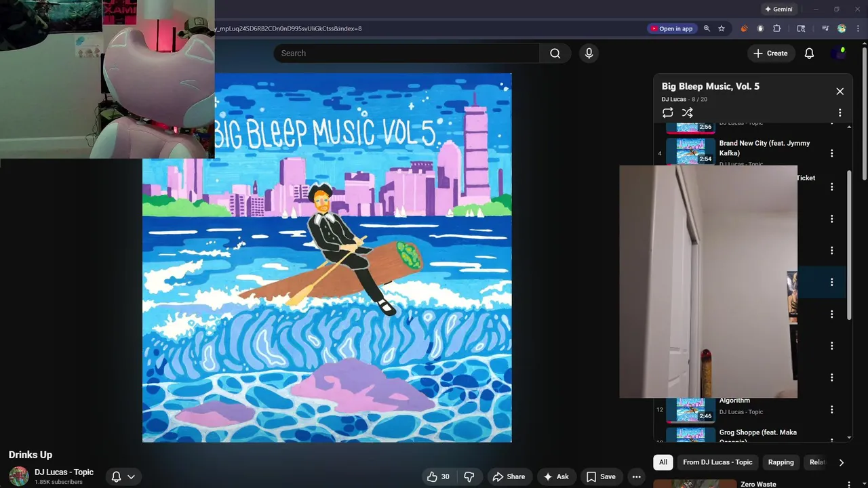Click Open in app in address bar
The image size is (868, 488).
point(671,28)
